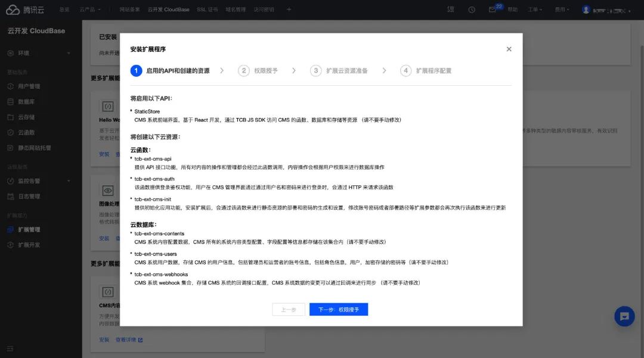Viewport: 644px width, 358px height.
Task: Open the 费用 dropdown in top bar
Action: click(562, 10)
